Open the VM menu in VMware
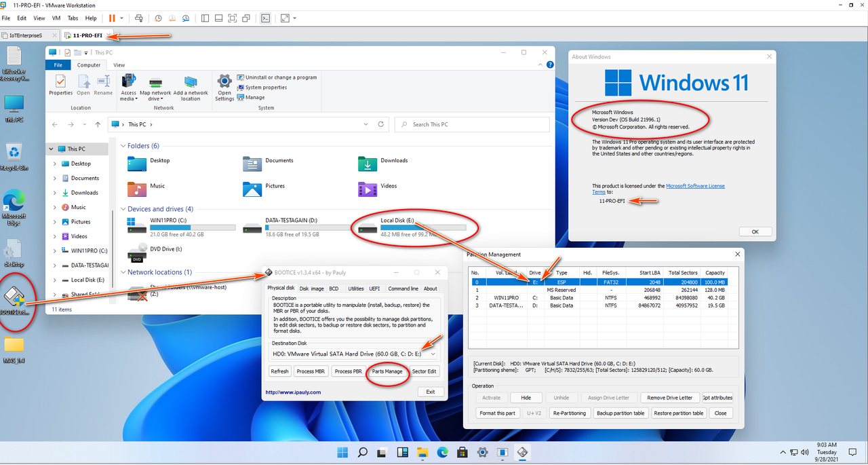This screenshot has width=868, height=465. coord(56,18)
